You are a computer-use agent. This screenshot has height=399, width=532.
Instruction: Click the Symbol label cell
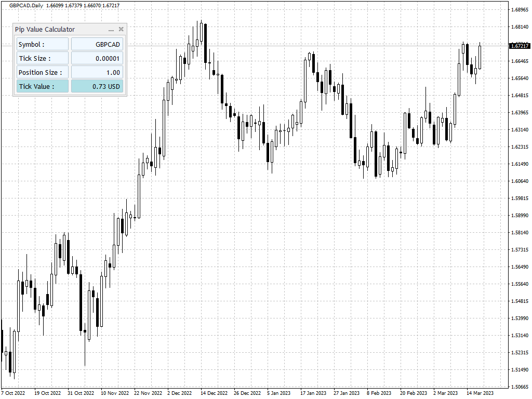[43, 45]
